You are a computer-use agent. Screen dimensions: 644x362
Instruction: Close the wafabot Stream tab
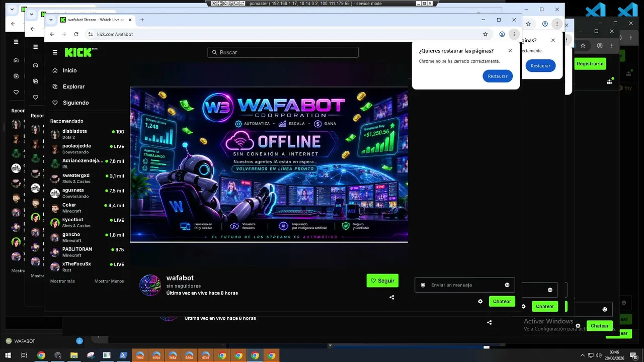pyautogui.click(x=130, y=20)
